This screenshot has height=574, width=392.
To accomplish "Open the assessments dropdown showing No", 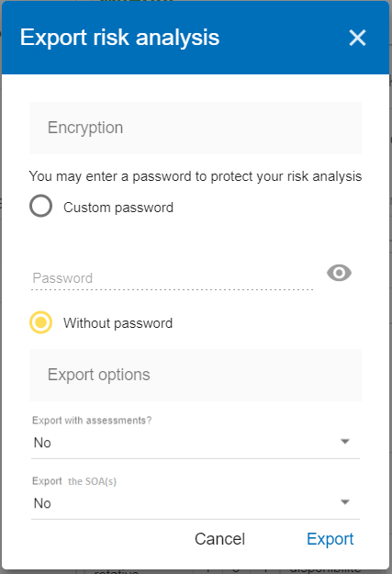I will pyautogui.click(x=196, y=443).
